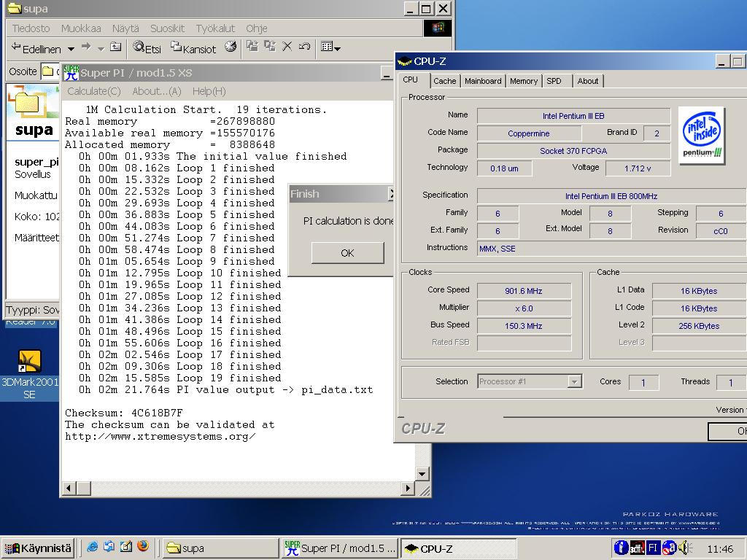This screenshot has width=747, height=560.
Task: Open Help(H) menu in Super PI
Action: (x=209, y=91)
